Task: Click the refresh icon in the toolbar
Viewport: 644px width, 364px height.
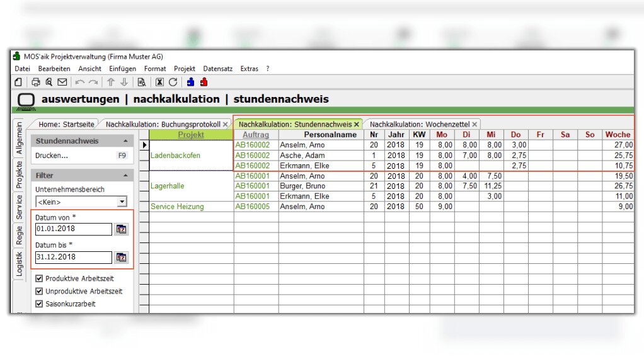Action: [173, 82]
